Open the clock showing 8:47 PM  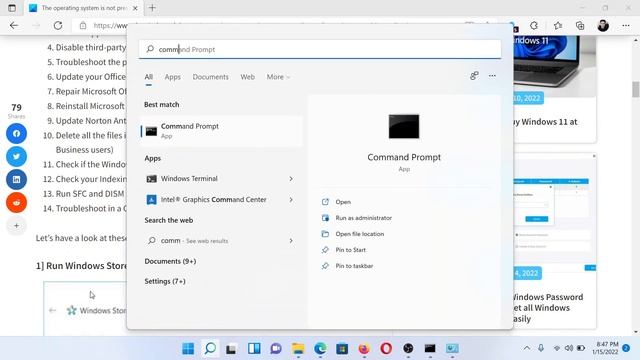coord(605,348)
